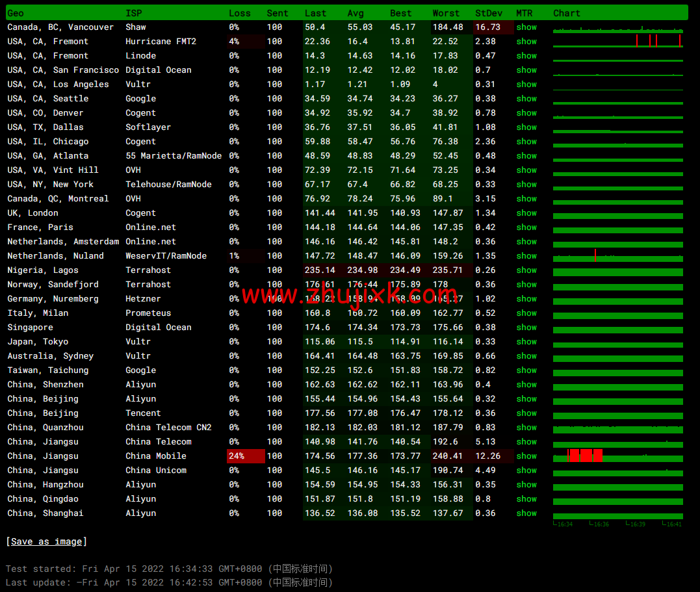
Task: Show MTR for Hurricane FMT2 Fremont row
Action: tap(526, 42)
